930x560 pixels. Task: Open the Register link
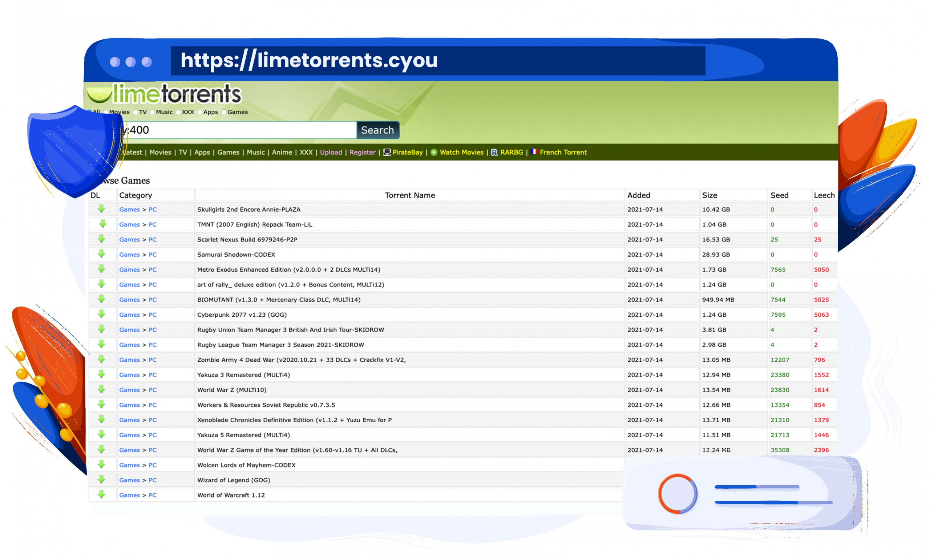pos(362,153)
